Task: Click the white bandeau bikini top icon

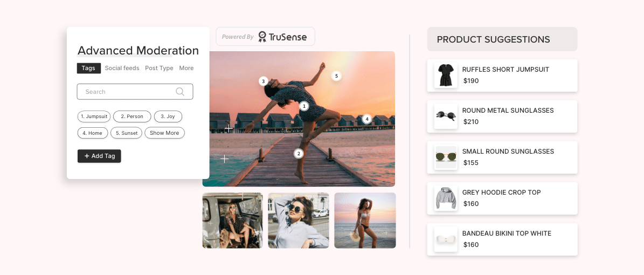Action: coord(446,239)
